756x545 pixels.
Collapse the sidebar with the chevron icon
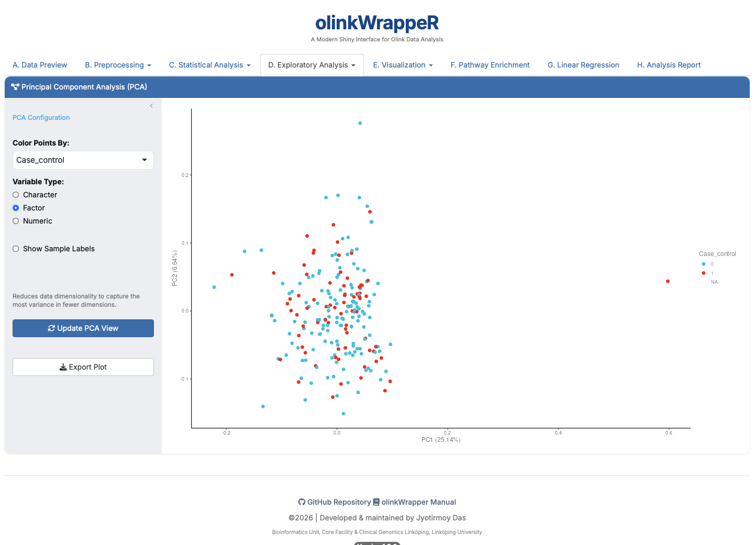[151, 106]
